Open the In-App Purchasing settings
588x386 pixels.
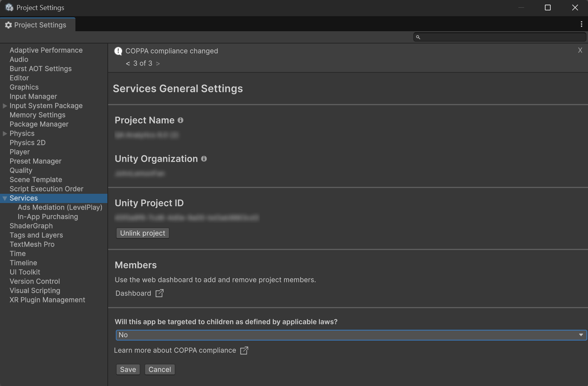[48, 216]
